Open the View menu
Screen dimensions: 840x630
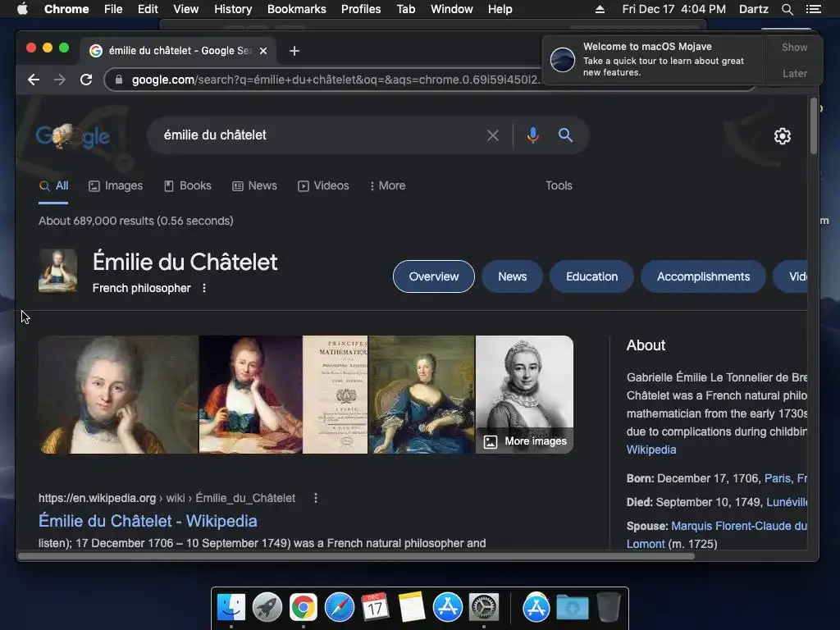tap(186, 9)
